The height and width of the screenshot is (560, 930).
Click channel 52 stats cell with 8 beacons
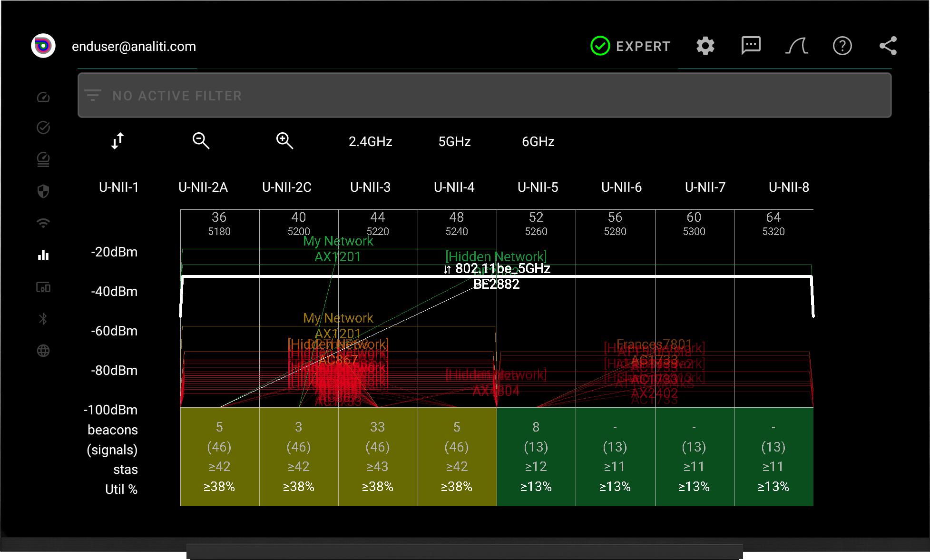pyautogui.click(x=536, y=457)
